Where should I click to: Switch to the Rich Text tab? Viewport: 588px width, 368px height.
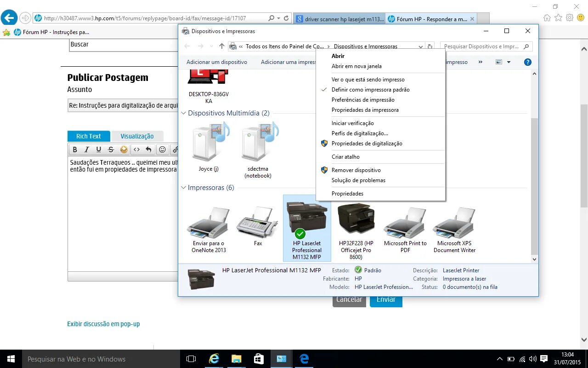coord(89,136)
